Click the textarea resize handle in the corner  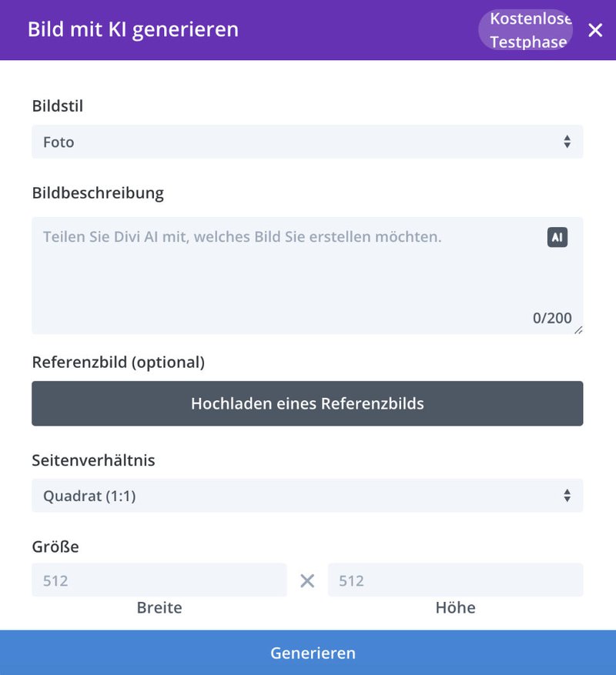coord(579,329)
